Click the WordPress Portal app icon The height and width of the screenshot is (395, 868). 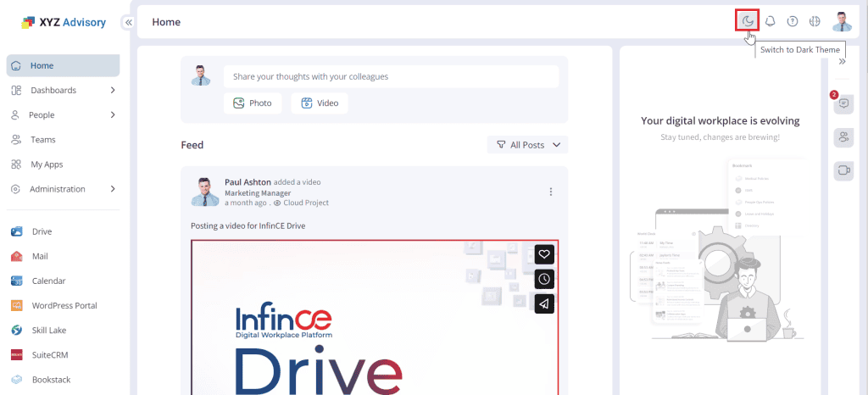(17, 305)
